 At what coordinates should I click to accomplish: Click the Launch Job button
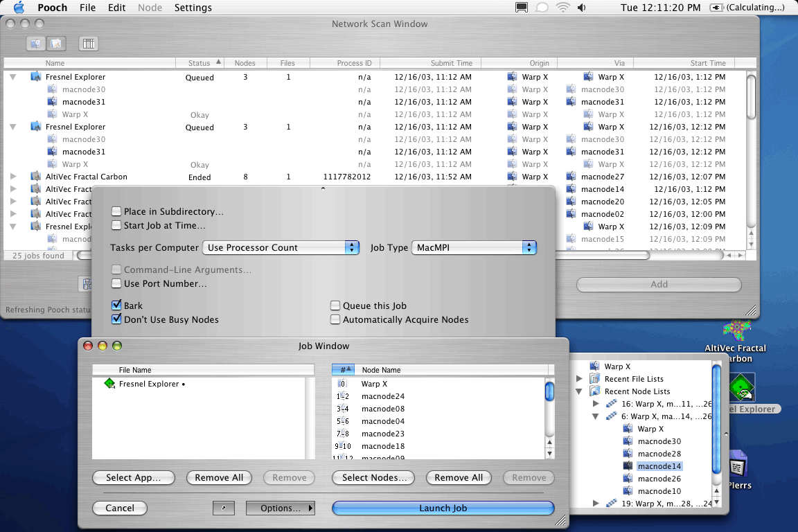tap(443, 508)
